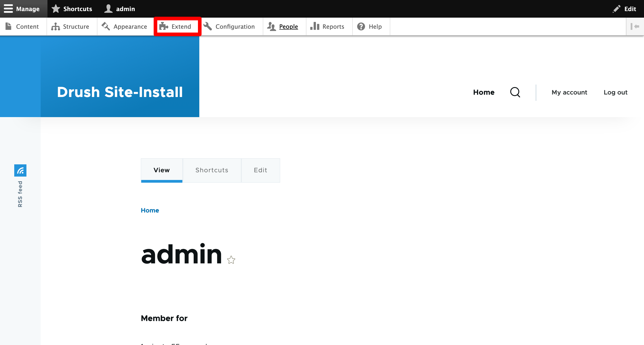644x345 pixels.
Task: Switch to the Edit tab
Action: pos(261,170)
